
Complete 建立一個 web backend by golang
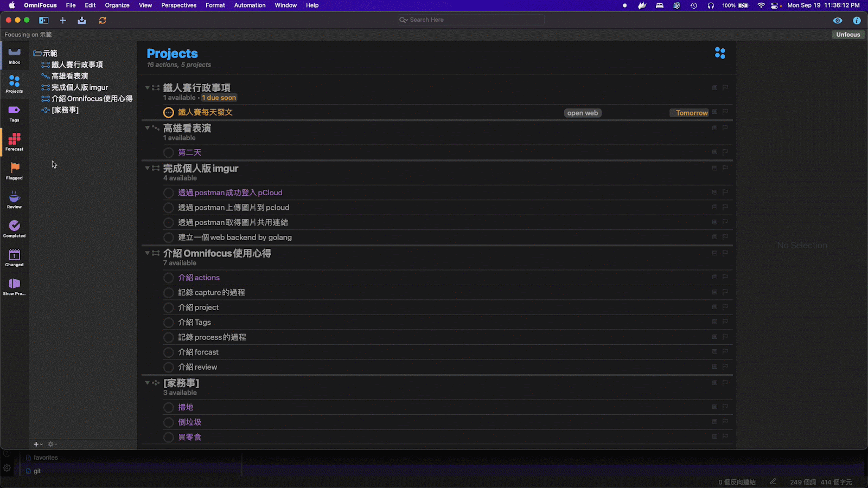click(169, 237)
